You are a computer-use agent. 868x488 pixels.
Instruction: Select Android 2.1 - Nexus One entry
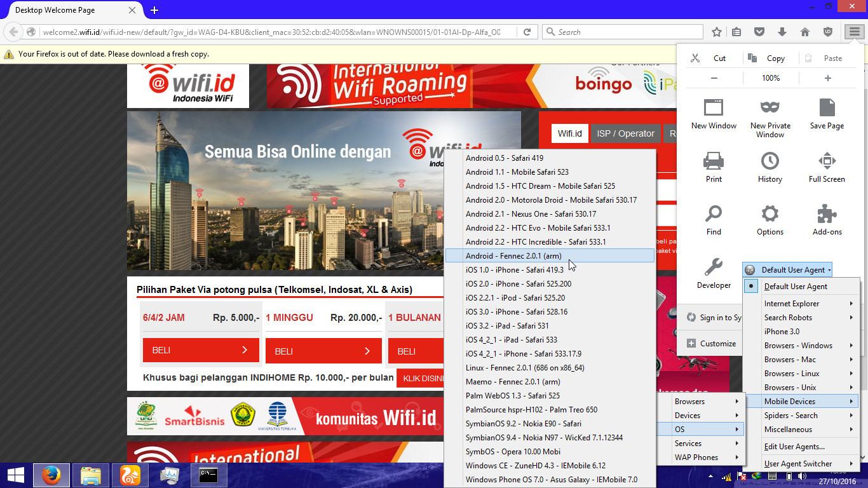[550, 214]
